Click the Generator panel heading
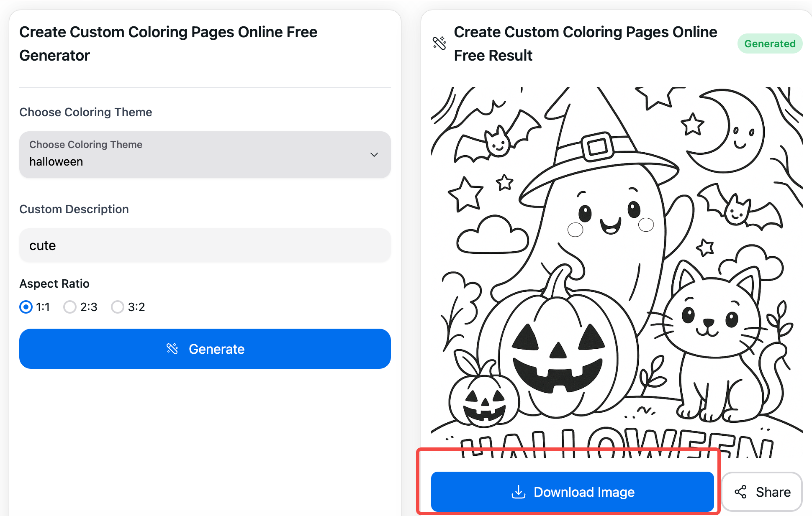Viewport: 812px width, 516px height. (168, 43)
